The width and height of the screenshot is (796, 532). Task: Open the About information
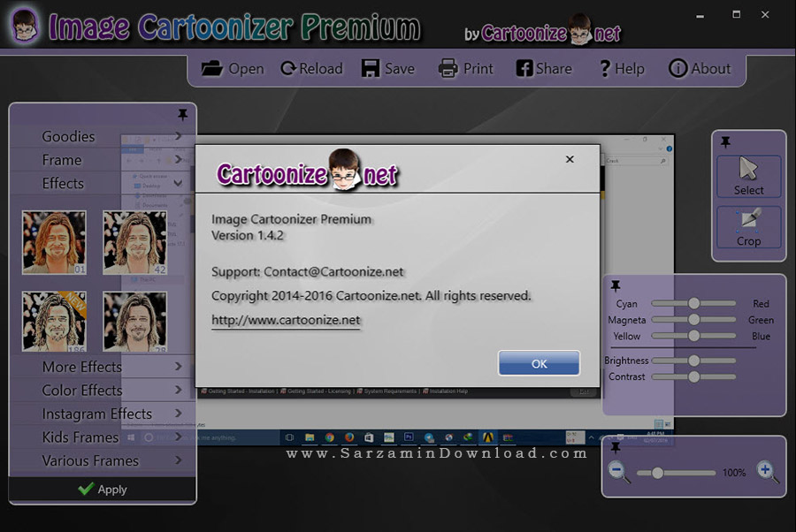(700, 68)
